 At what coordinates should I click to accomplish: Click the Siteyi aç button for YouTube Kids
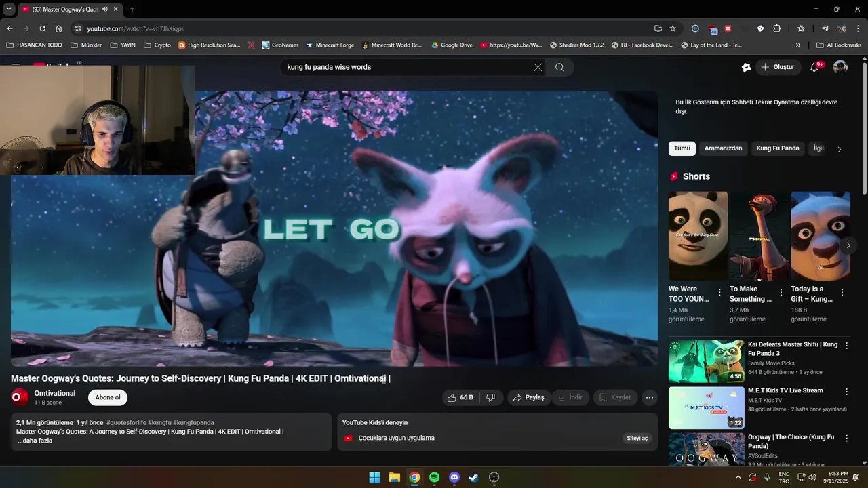(x=637, y=439)
